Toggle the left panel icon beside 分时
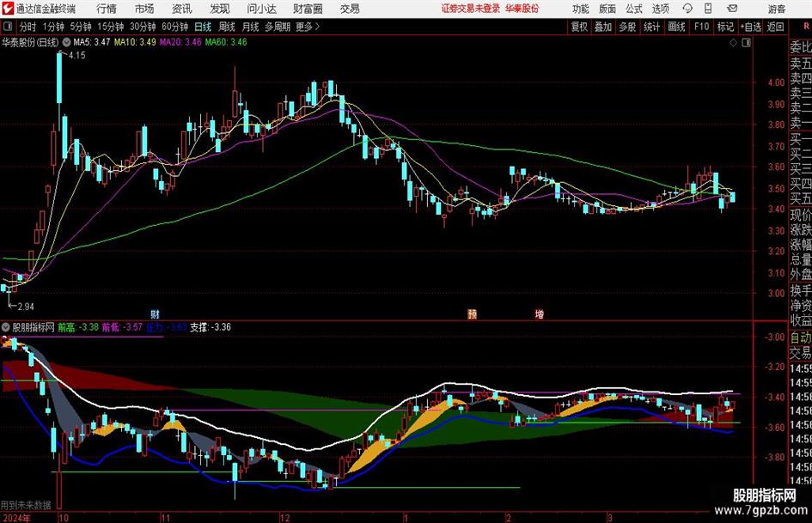Screen dimensions: 812x523 click(8, 27)
